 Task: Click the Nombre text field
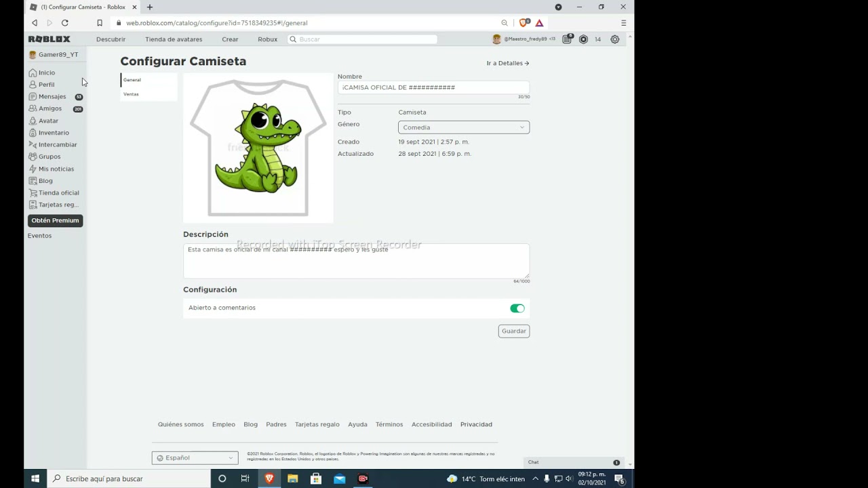433,87
